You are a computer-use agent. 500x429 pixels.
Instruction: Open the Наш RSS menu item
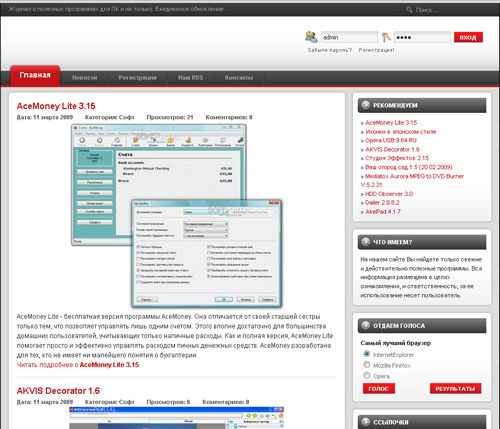pyautogui.click(x=190, y=78)
